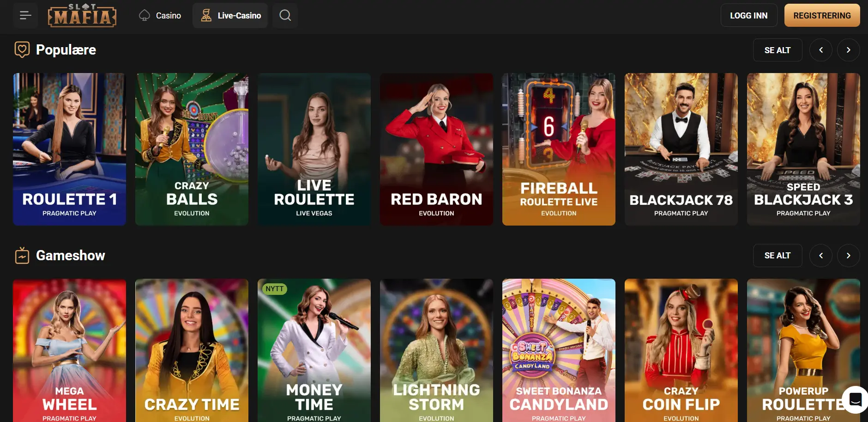
Task: Switch to the Casino tab
Action: 160,16
